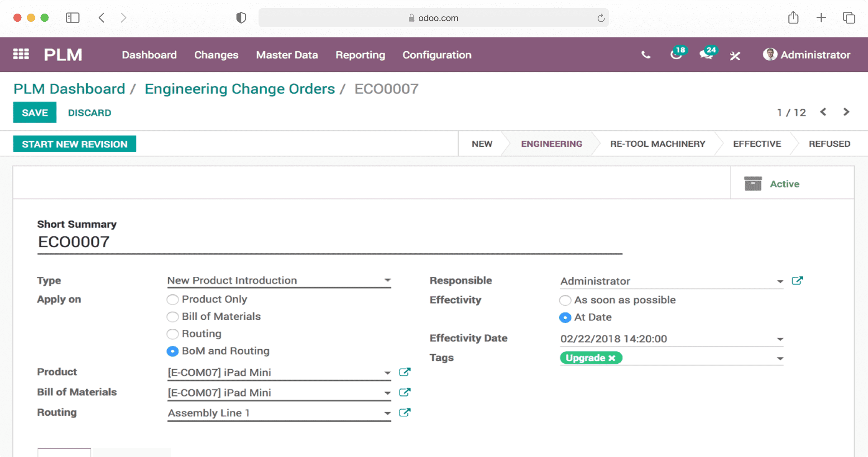Screen dimensions: 868x457
Task: Open external link for Responsible field
Action: [x=797, y=281]
